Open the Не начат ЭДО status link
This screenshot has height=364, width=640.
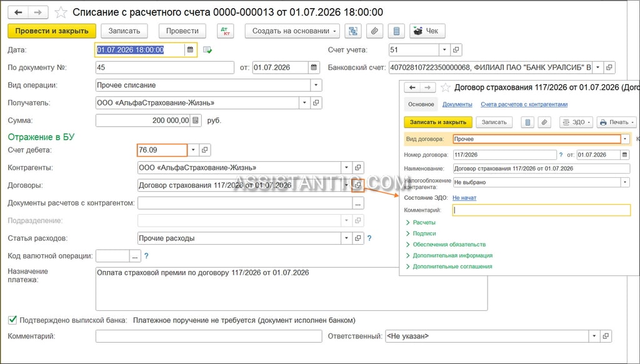click(x=464, y=198)
